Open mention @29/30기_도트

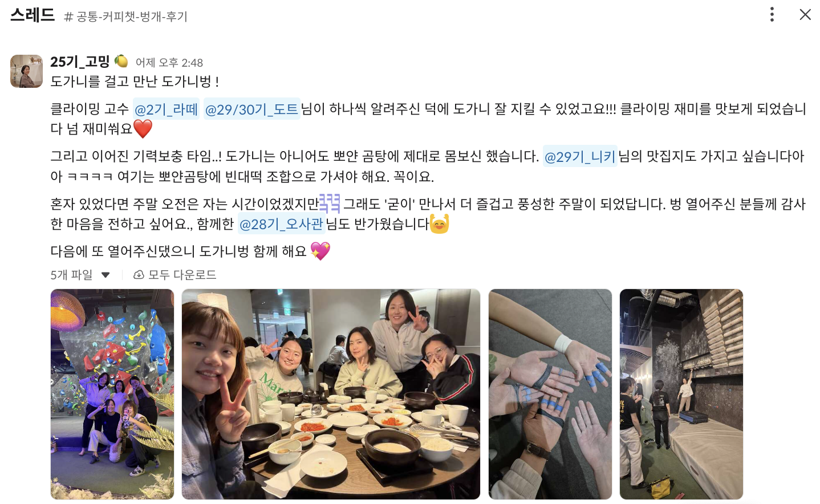[251, 109]
